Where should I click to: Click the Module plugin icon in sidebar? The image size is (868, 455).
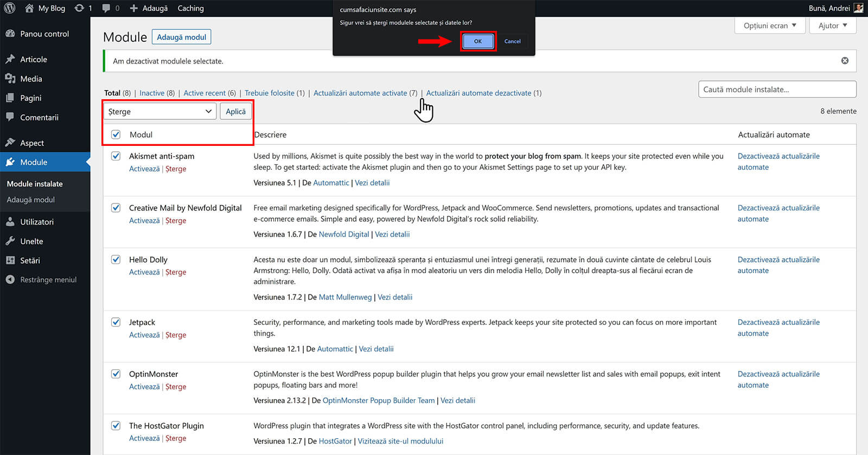pos(10,162)
